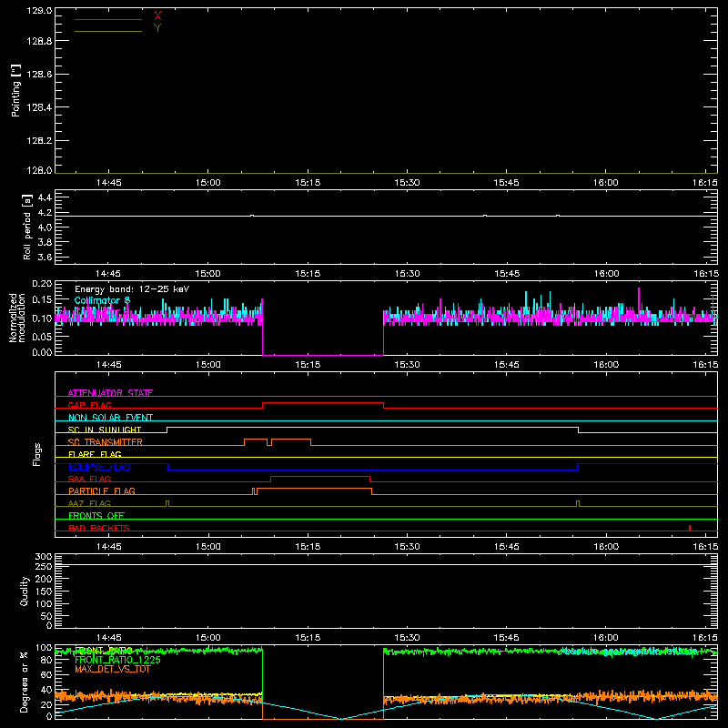The width and height of the screenshot is (728, 728).
Task: Click the 0.05 tick on modulation axis
Action: click(x=42, y=336)
